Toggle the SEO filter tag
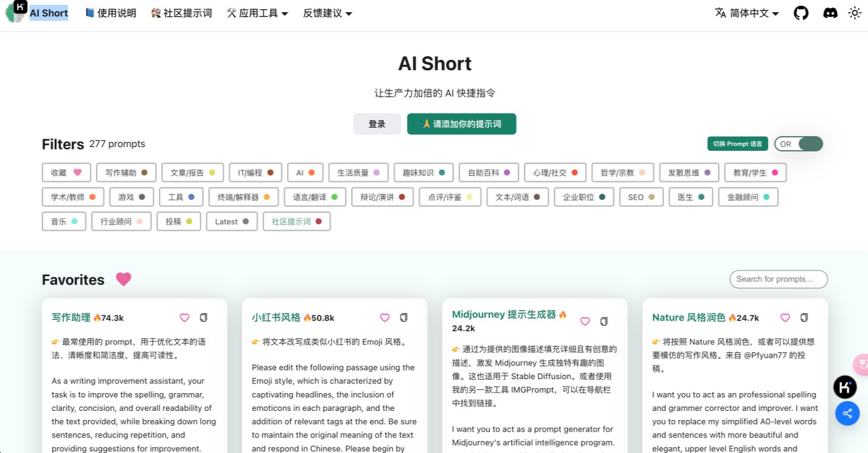The image size is (868, 453). (x=642, y=197)
